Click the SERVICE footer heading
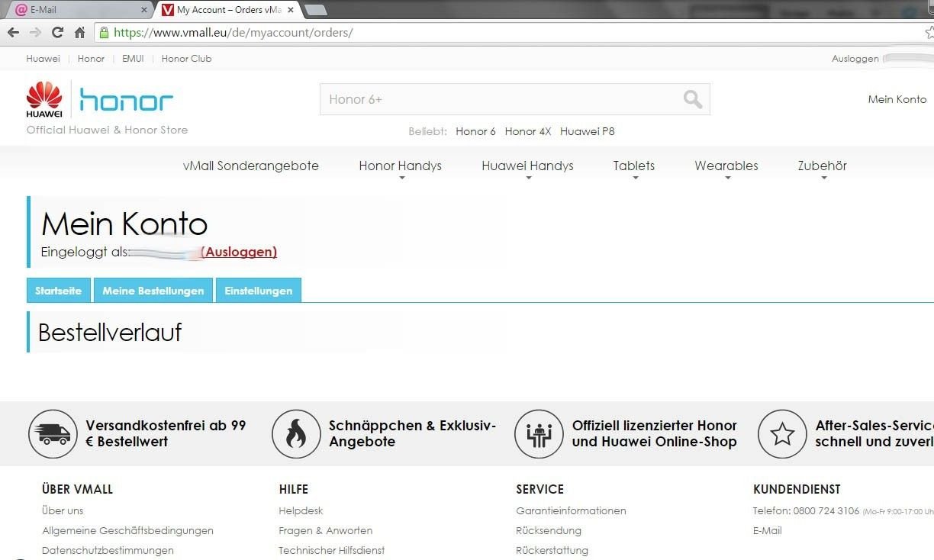 coord(539,489)
